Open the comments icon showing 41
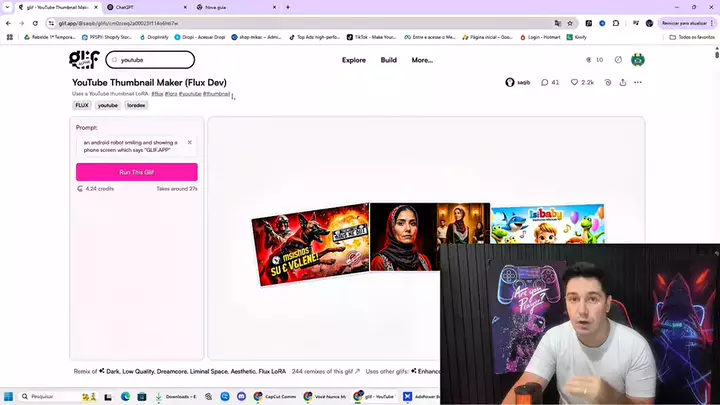 point(550,82)
